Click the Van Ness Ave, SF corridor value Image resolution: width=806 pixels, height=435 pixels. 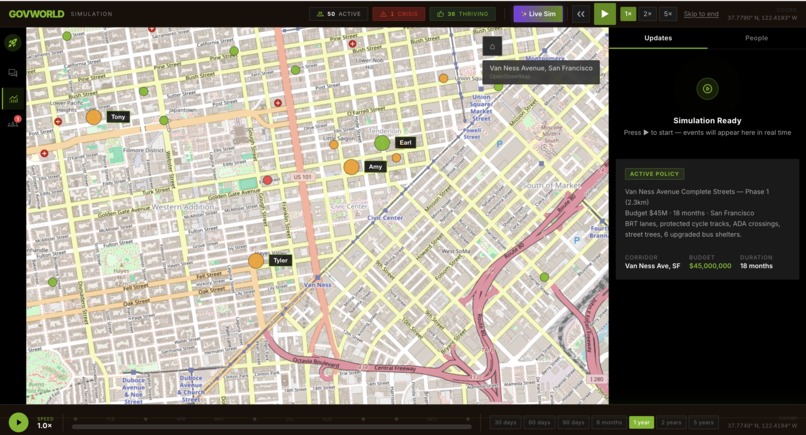652,266
